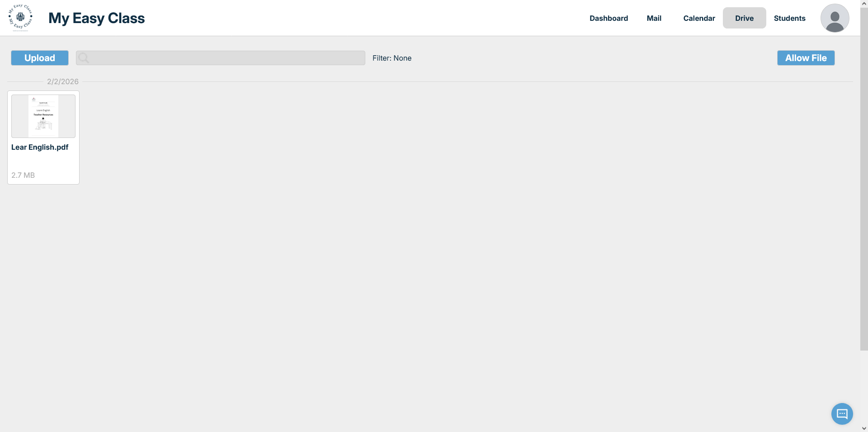This screenshot has height=432, width=868.
Task: Go to the Mail section
Action: coord(654,18)
